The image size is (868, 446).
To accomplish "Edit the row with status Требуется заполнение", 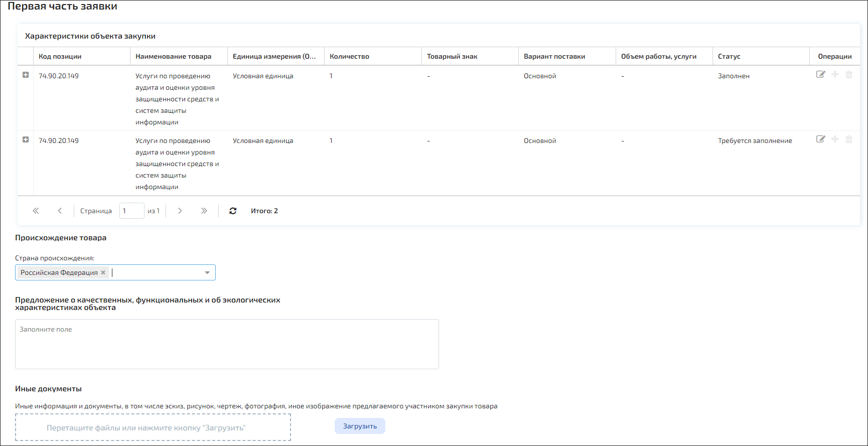I will 821,139.
